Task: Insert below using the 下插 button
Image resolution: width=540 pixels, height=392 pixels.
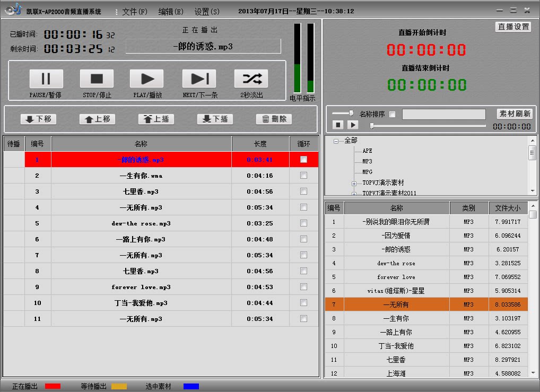Action: pyautogui.click(x=215, y=119)
